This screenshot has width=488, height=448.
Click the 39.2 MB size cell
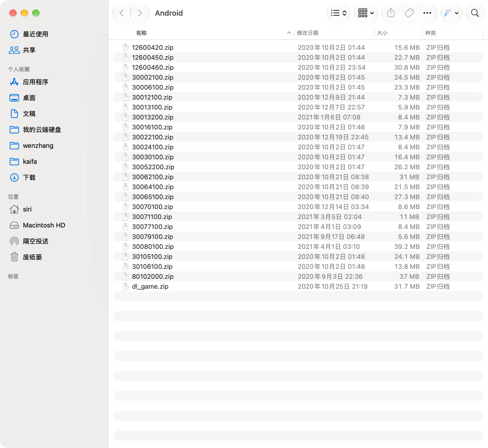click(407, 246)
